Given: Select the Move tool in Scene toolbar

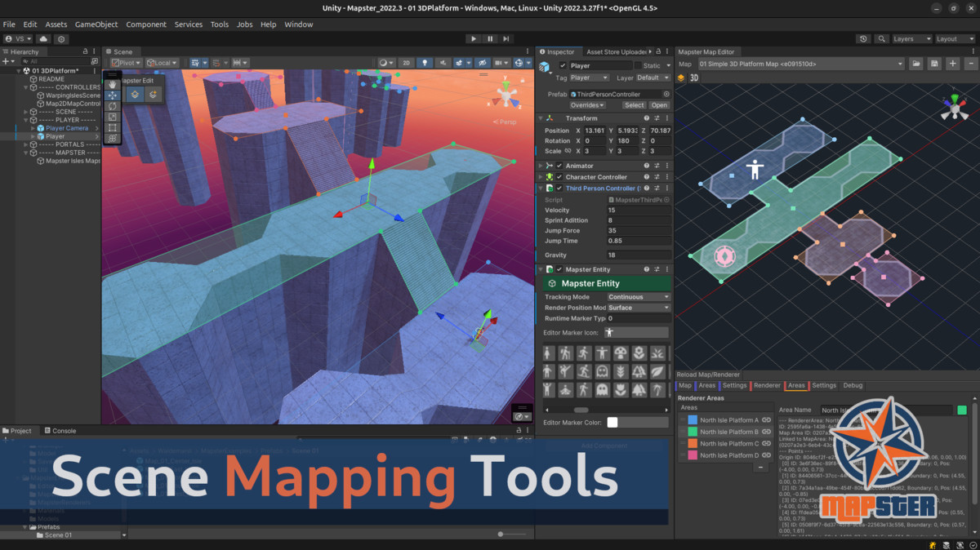Looking at the screenshot, I should point(113,95).
